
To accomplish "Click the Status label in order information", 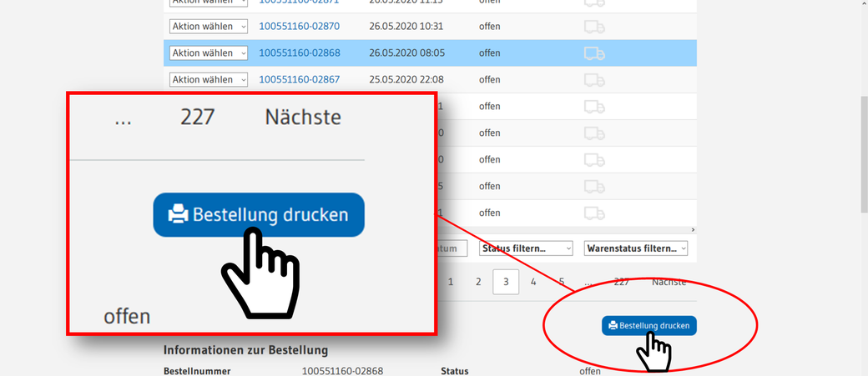I will coord(455,371).
